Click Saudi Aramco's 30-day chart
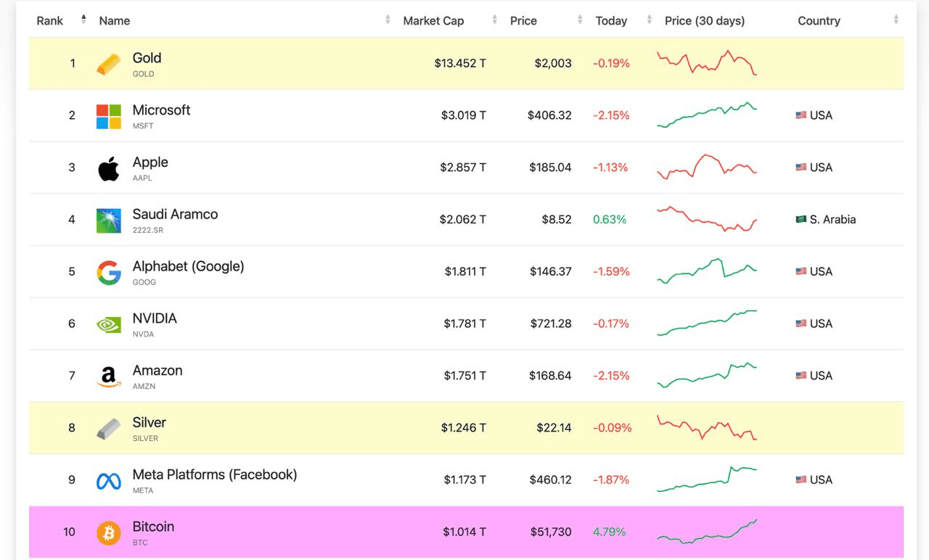The image size is (929, 560). click(x=707, y=219)
